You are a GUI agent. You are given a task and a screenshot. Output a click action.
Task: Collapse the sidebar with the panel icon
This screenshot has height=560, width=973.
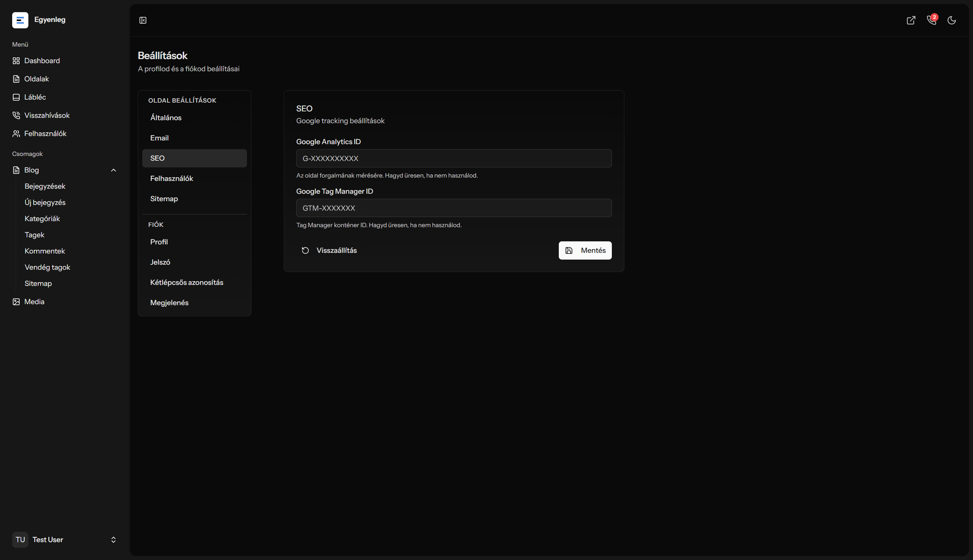tap(143, 20)
